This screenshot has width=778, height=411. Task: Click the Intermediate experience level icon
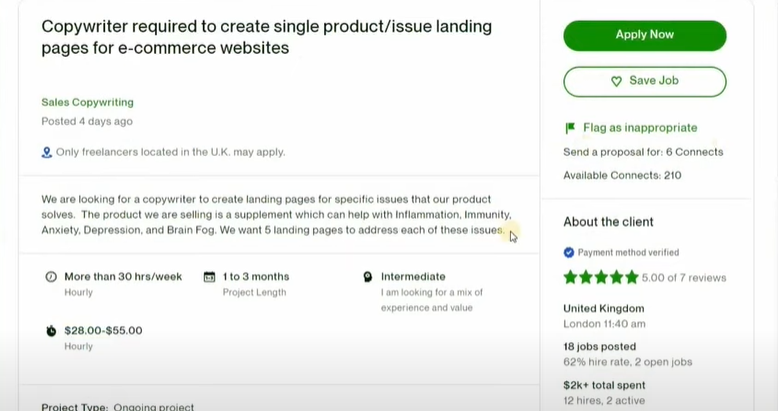point(368,277)
